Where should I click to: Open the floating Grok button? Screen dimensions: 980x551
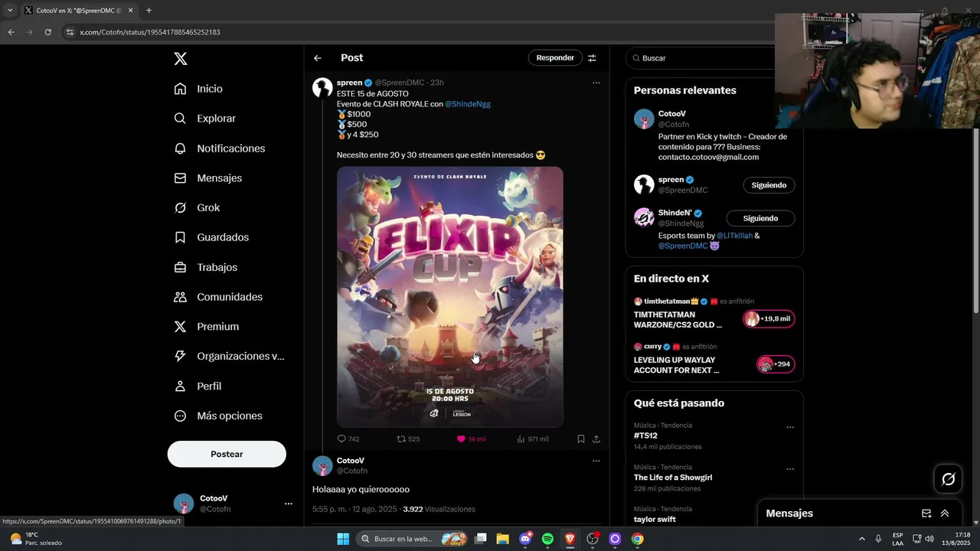[948, 479]
